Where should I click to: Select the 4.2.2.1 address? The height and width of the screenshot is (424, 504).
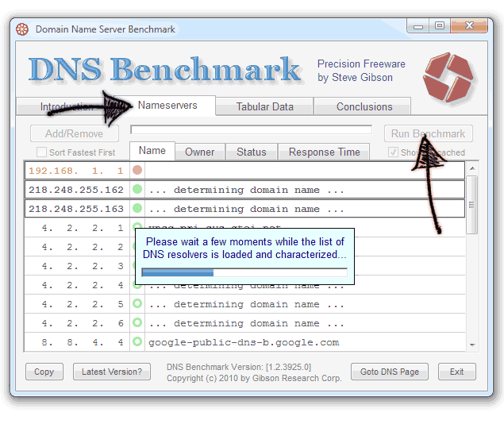[83, 228]
